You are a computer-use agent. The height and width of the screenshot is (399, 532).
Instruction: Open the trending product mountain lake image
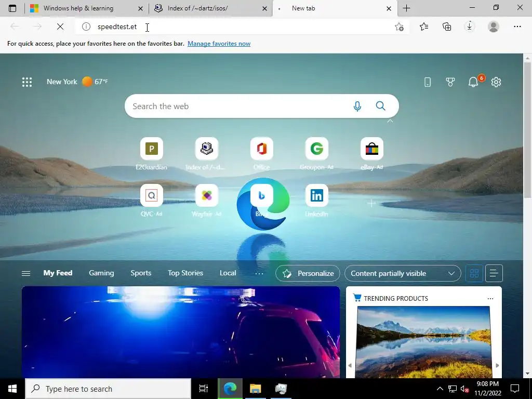423,342
